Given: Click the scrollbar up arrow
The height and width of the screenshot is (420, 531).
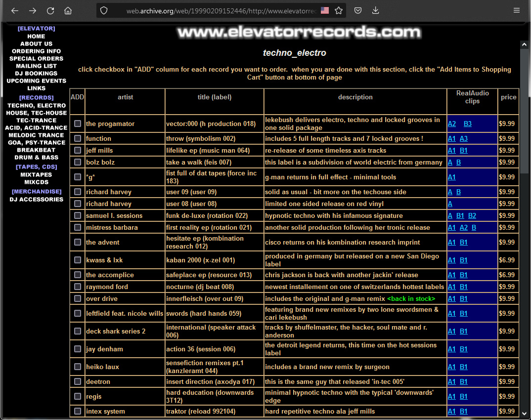Looking at the screenshot, I should [524, 44].
